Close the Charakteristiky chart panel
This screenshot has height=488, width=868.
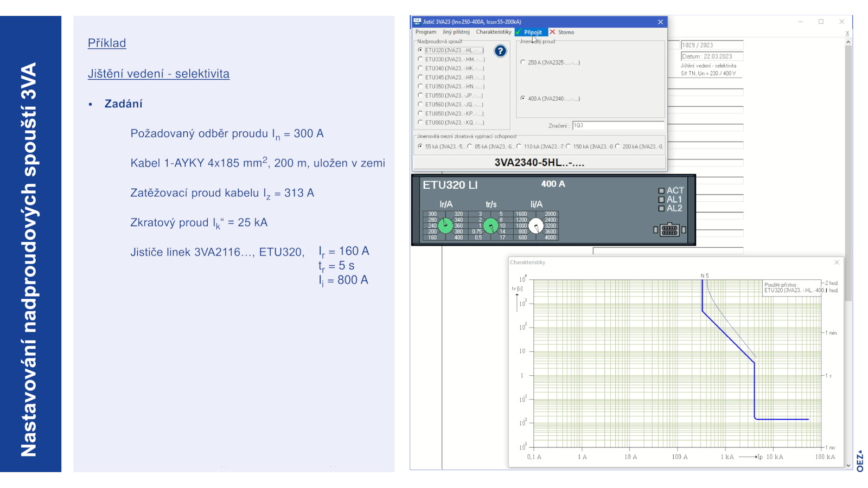(837, 262)
